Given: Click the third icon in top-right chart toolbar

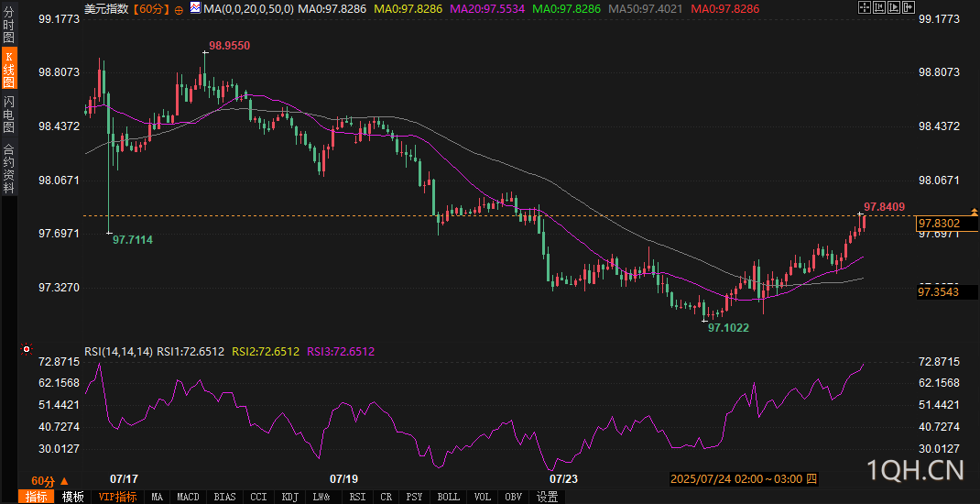Looking at the screenshot, I should click(x=895, y=8).
